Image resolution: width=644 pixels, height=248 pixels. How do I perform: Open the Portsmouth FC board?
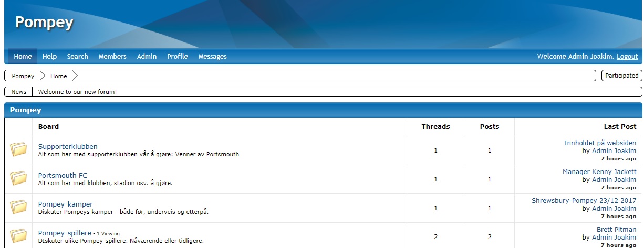[63, 175]
